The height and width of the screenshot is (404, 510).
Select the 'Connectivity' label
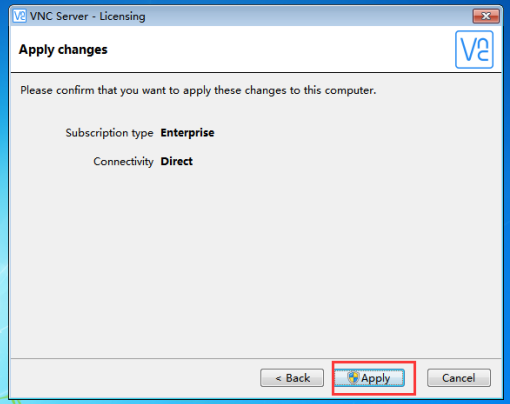click(123, 161)
